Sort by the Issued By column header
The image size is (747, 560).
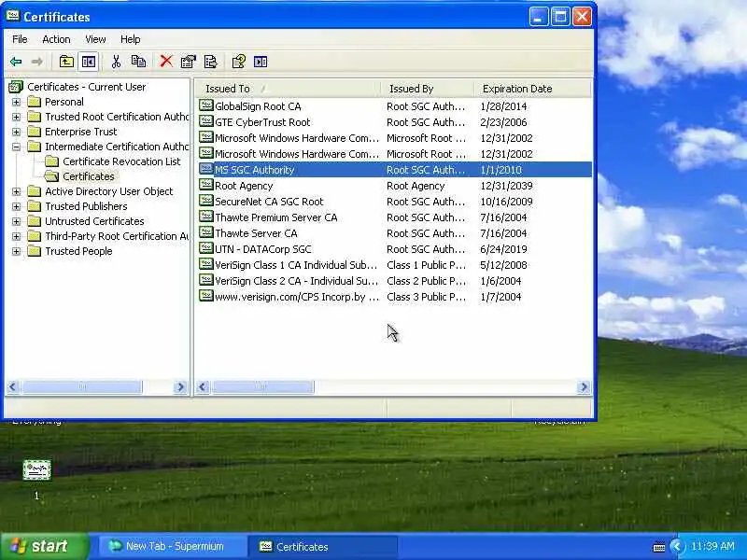click(x=427, y=89)
